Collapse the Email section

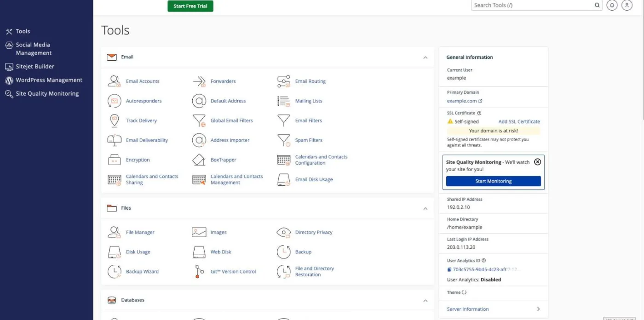coord(425,57)
